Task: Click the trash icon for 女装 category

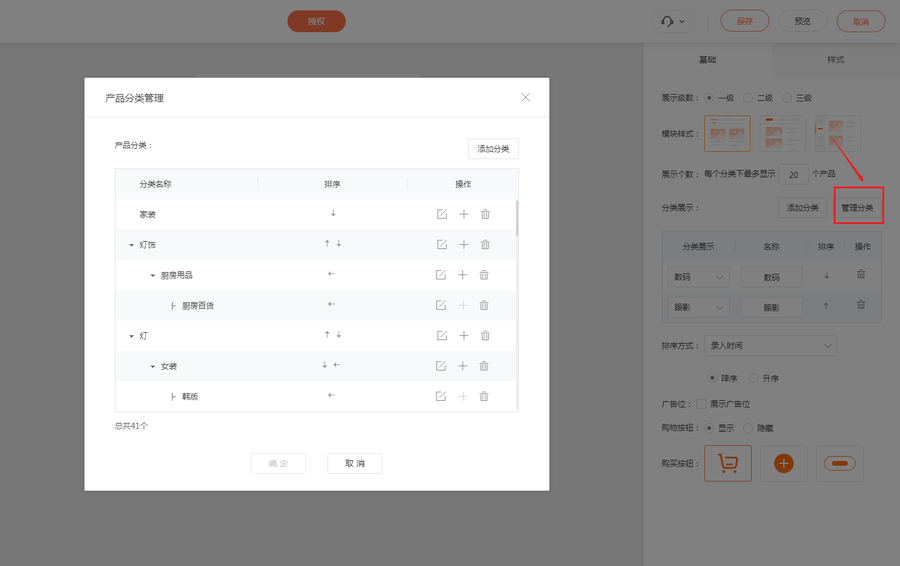Action: coord(485,366)
